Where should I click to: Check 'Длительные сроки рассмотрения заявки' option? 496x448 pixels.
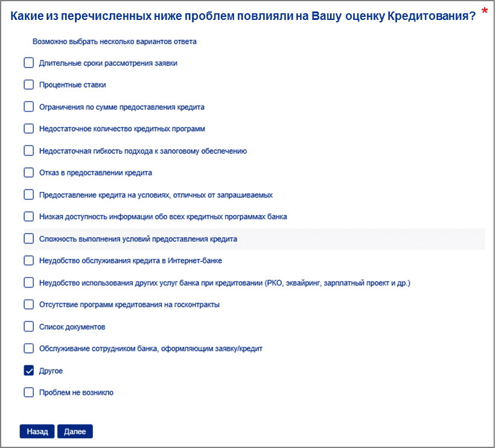(x=29, y=63)
